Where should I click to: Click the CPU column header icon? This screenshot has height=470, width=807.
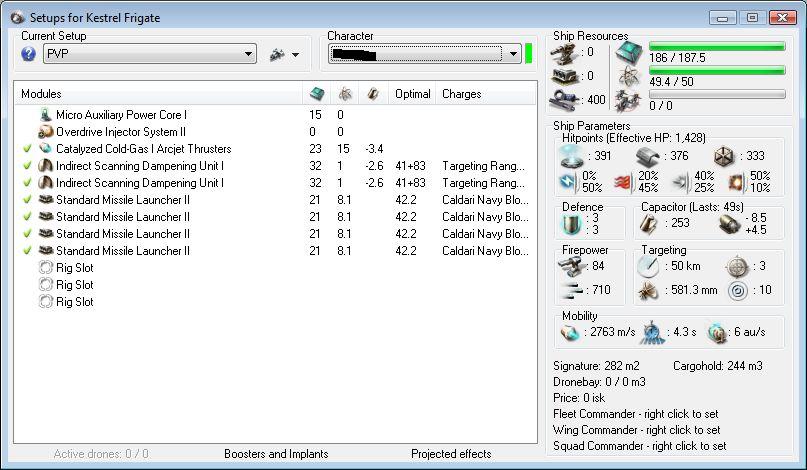[317, 94]
